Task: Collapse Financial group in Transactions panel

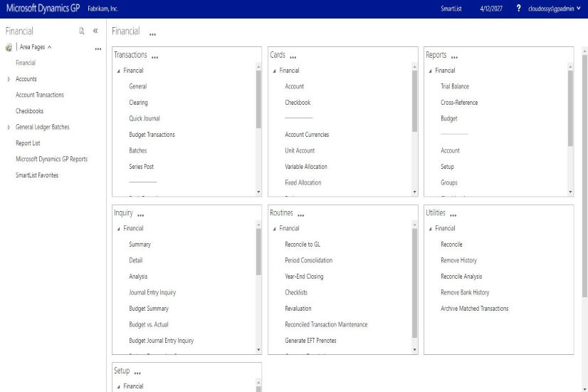Action: 118,71
